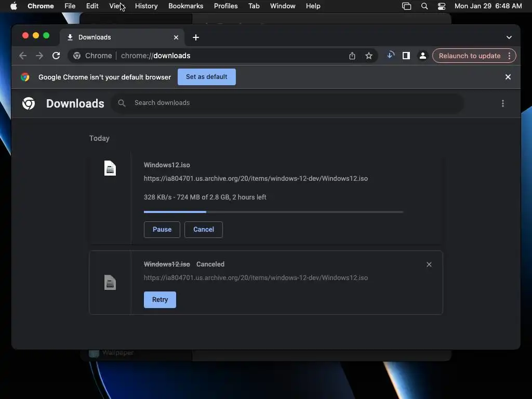The image size is (532, 399).
Task: Open the History menu
Action: pyautogui.click(x=146, y=6)
